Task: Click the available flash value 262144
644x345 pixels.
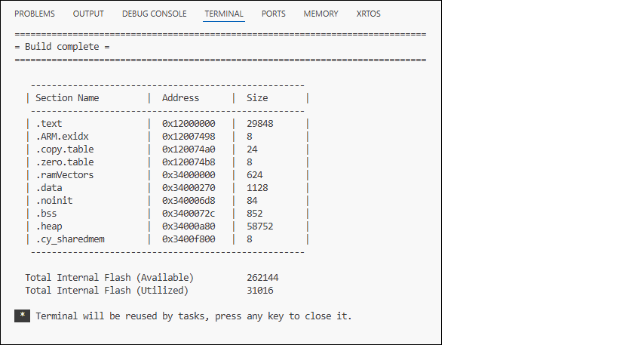Action: coord(262,277)
